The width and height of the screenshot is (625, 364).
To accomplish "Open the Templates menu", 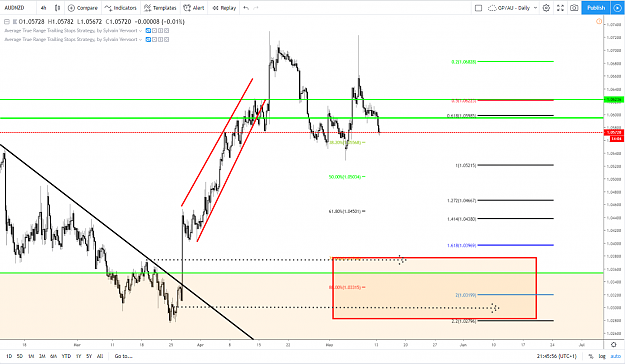I will click(x=160, y=8).
